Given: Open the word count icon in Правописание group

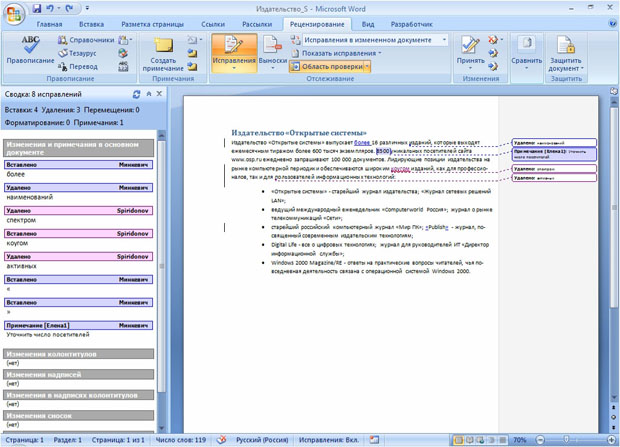Looking at the screenshot, I should point(123,66).
